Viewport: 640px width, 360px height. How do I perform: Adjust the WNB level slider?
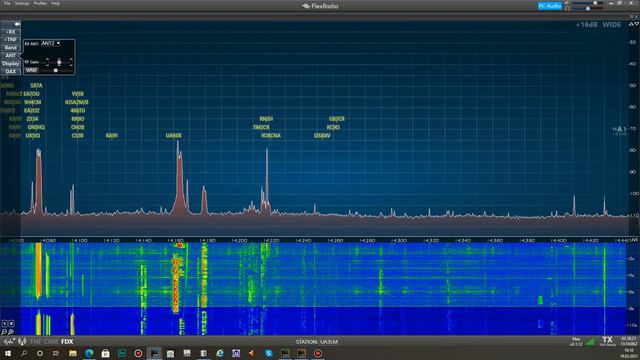pyautogui.click(x=56, y=70)
